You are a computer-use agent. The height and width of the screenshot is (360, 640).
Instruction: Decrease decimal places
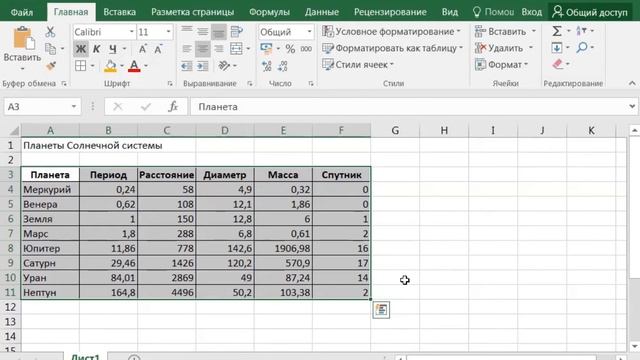tap(283, 66)
